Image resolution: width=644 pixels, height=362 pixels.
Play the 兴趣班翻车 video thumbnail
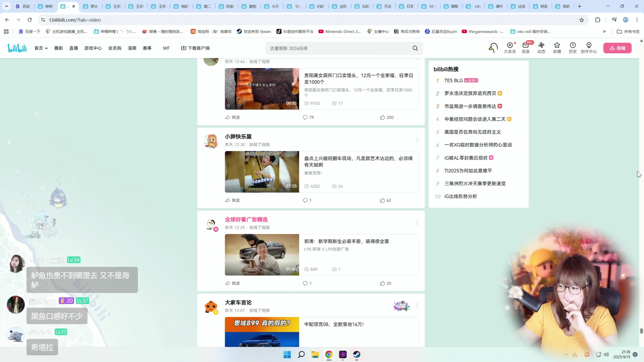pos(262,172)
